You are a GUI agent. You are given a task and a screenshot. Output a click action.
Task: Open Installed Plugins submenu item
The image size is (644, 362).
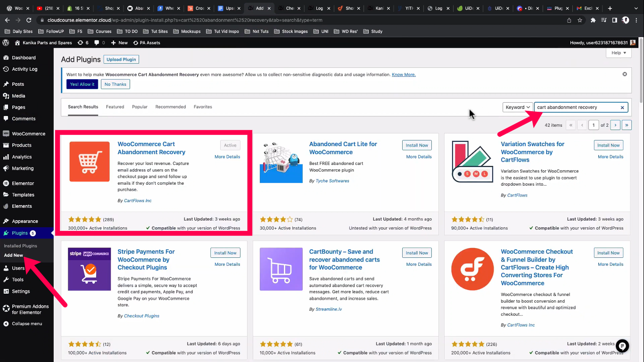click(x=20, y=246)
